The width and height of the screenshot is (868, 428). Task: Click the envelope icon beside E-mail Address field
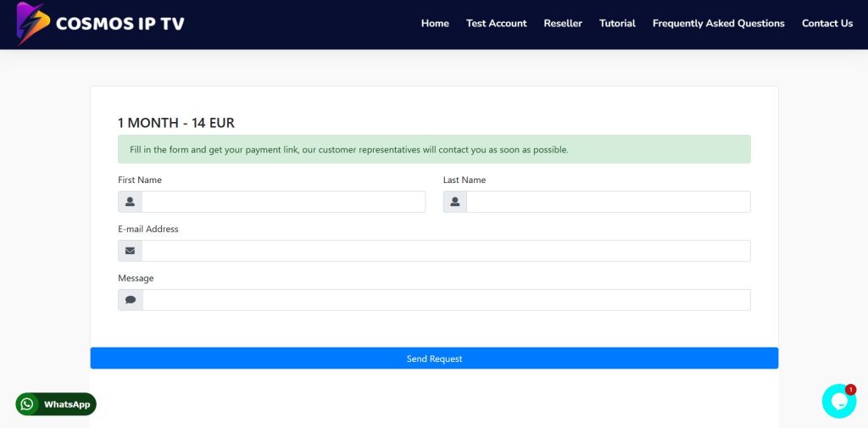[130, 251]
